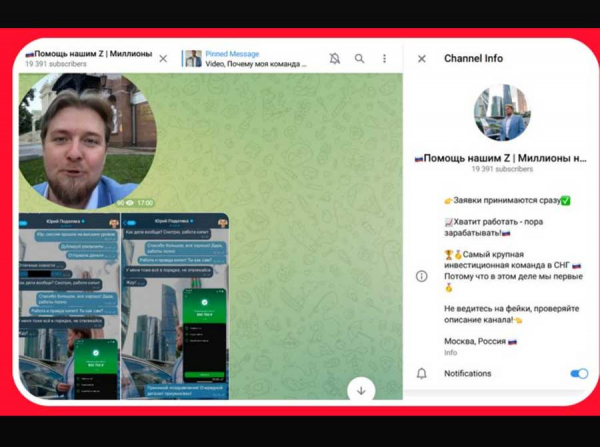Click the info circle icon beside description
Screen dimensions: 600x447
coord(422,276)
